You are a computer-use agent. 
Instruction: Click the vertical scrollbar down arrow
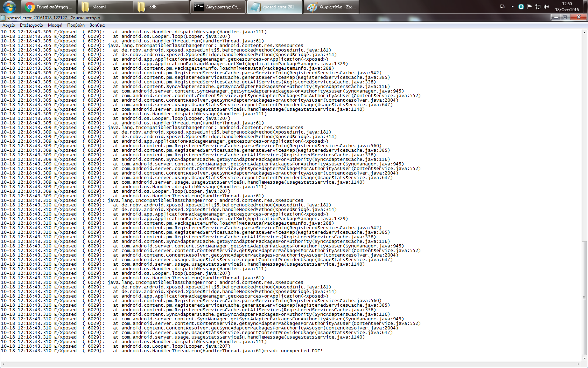point(584,358)
